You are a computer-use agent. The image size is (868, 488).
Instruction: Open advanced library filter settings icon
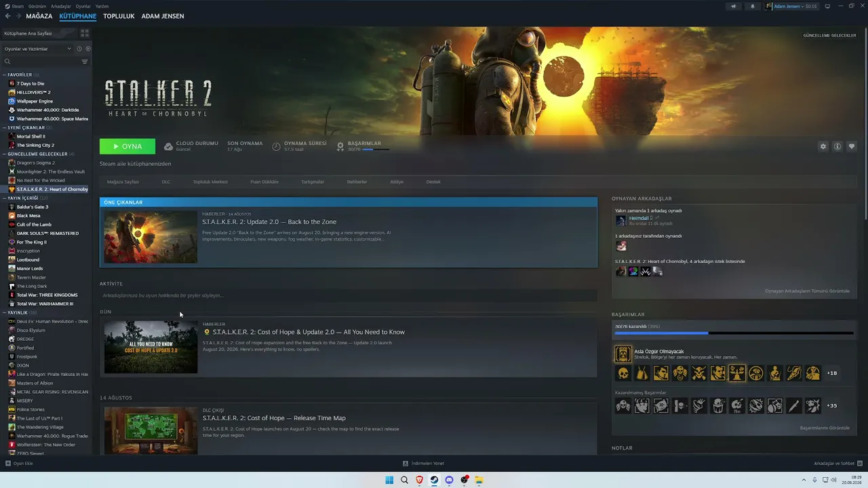click(85, 62)
